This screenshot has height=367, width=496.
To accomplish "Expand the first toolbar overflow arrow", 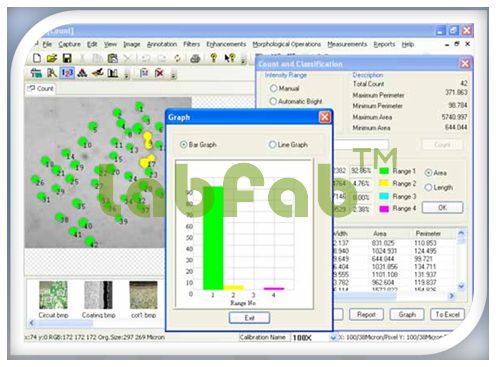I will (243, 60).
